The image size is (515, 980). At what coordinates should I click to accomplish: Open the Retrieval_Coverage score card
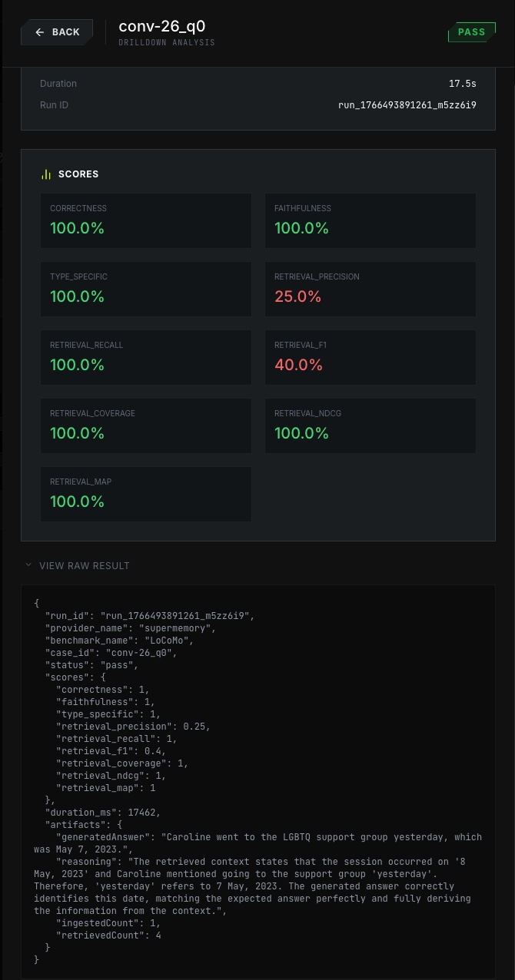(x=145, y=425)
